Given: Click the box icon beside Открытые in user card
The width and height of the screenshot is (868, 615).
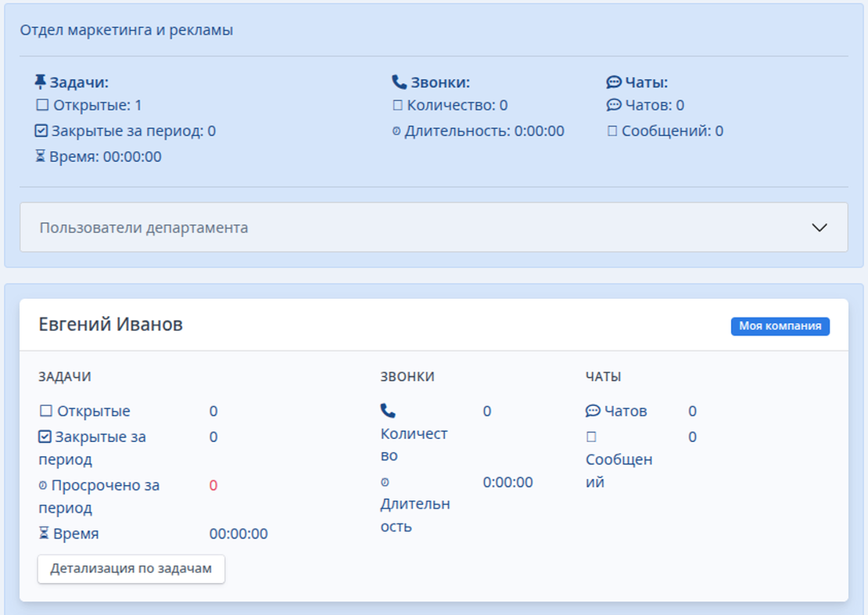Looking at the screenshot, I should (45, 412).
